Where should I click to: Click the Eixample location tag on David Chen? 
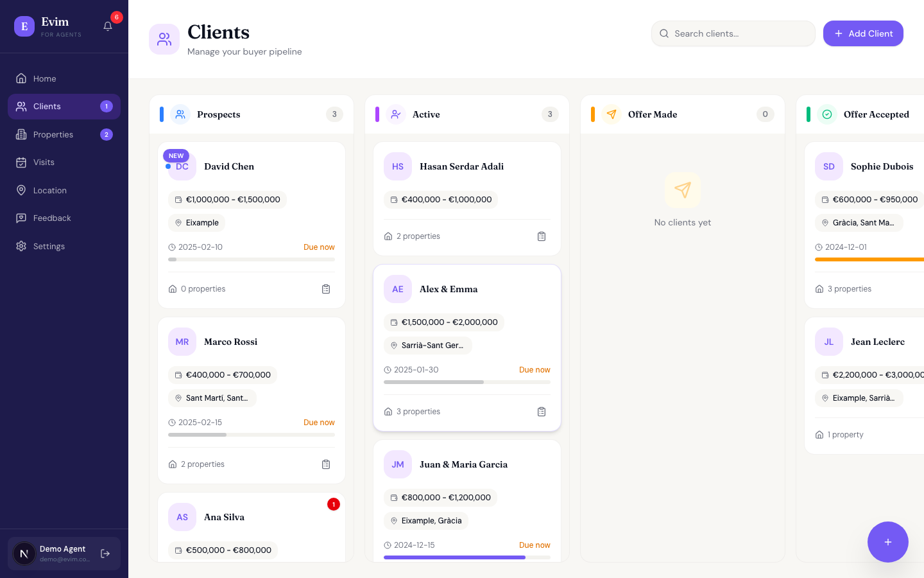[x=197, y=223]
